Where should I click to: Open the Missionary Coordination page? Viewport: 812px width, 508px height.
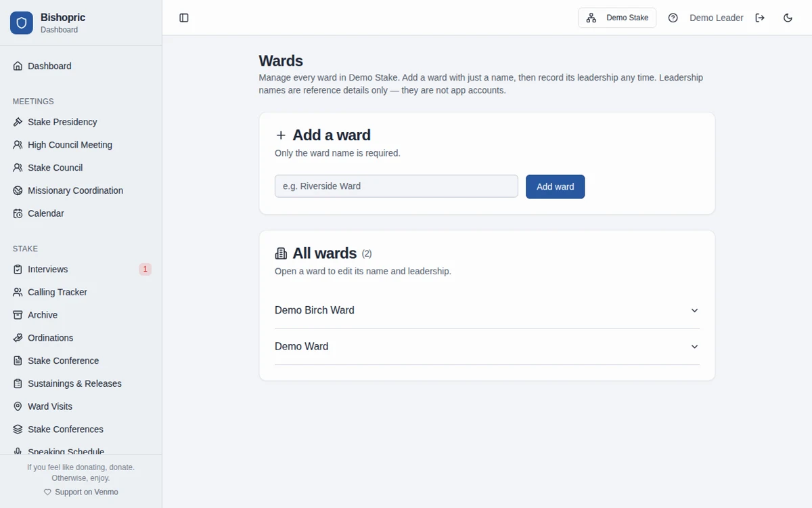click(81, 190)
